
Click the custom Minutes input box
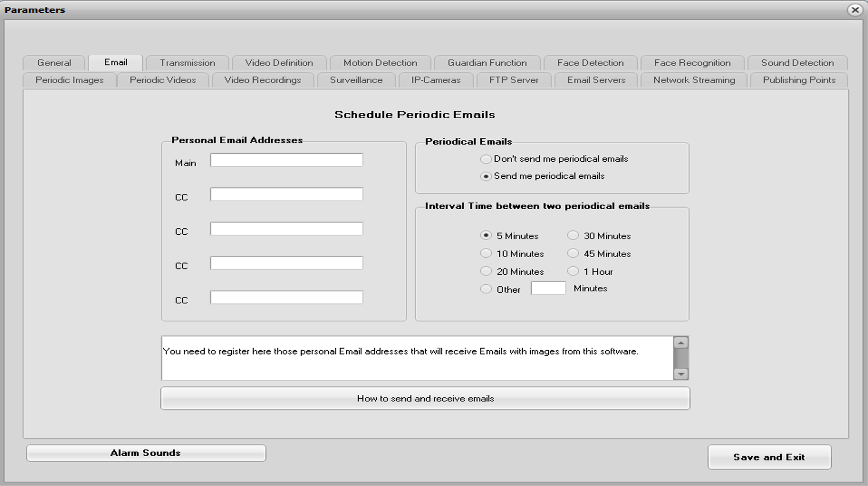548,288
